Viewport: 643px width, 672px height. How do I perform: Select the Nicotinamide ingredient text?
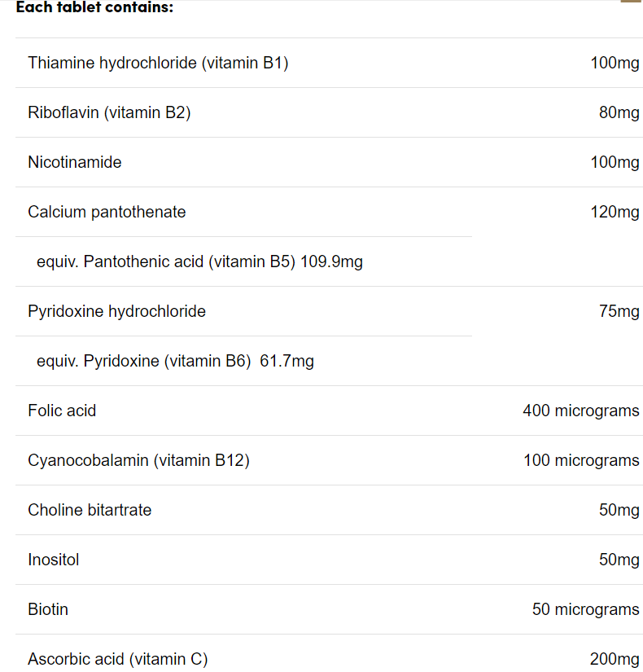click(75, 162)
